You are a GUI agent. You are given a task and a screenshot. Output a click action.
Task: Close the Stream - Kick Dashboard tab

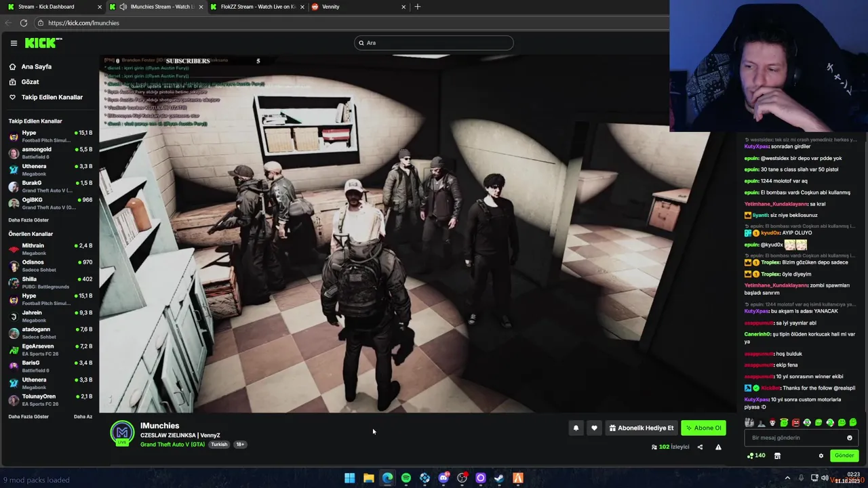100,7
